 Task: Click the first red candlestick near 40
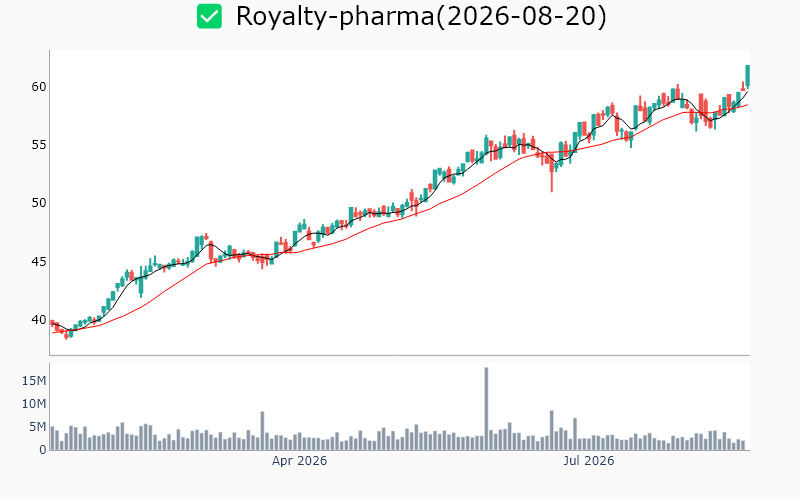click(x=53, y=323)
